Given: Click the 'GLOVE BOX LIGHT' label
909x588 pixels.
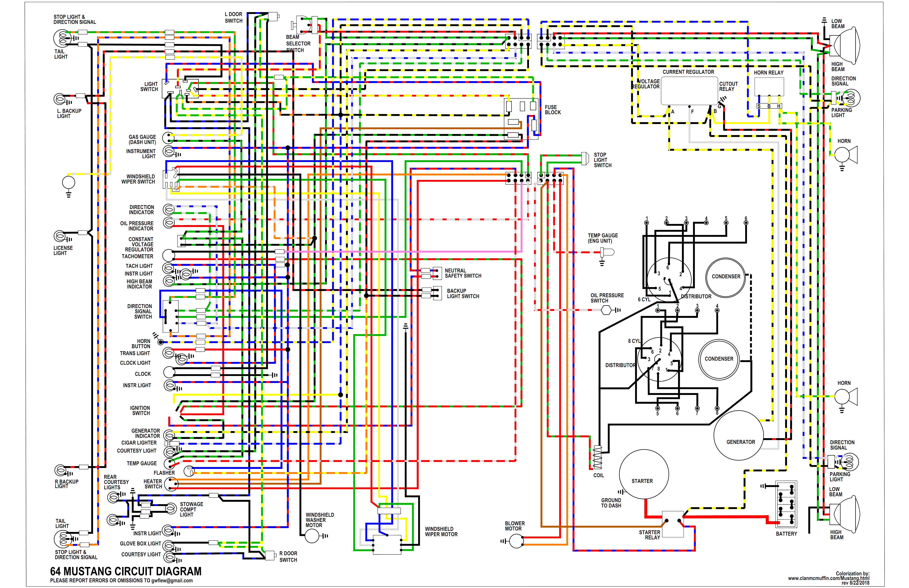Looking at the screenshot, I should [x=141, y=544].
